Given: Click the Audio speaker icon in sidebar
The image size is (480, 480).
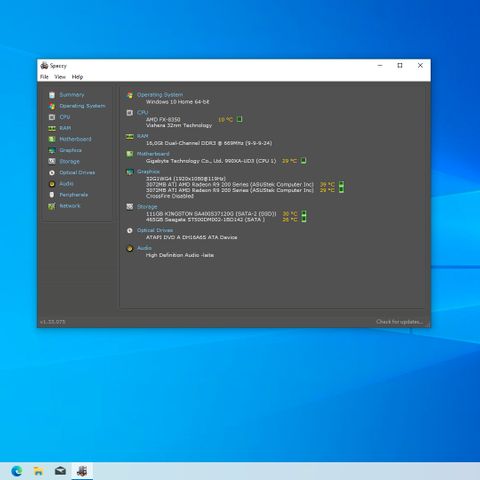Looking at the screenshot, I should 52,184.
